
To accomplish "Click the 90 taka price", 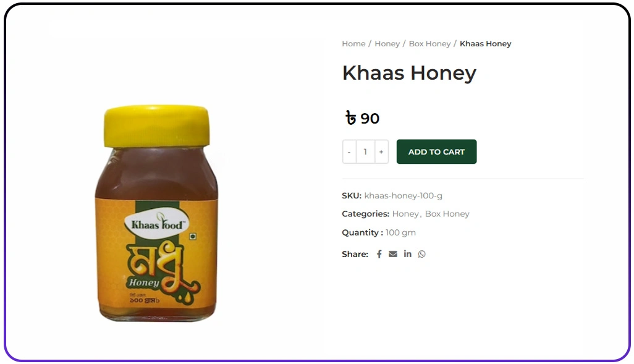I will [x=362, y=119].
